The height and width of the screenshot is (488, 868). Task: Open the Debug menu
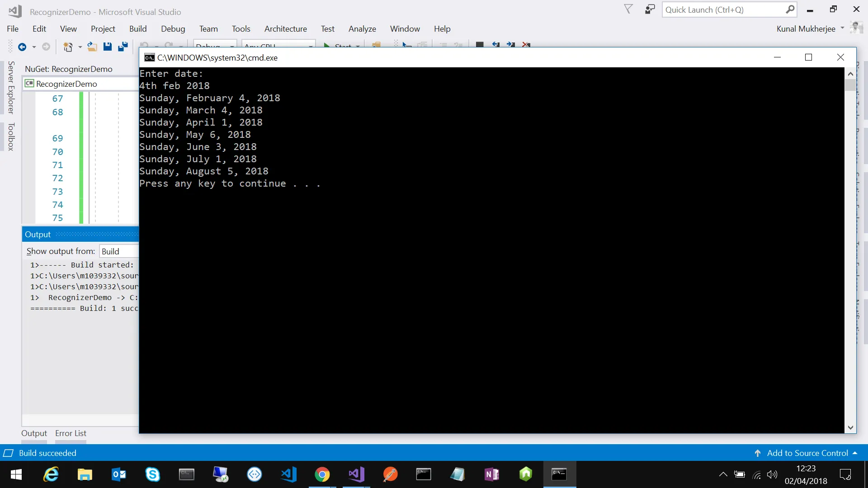click(173, 28)
